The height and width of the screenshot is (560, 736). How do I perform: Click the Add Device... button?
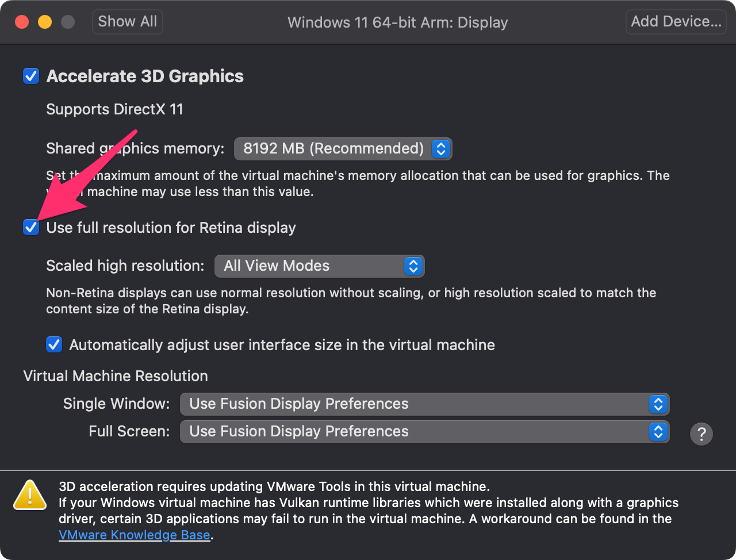(x=676, y=22)
